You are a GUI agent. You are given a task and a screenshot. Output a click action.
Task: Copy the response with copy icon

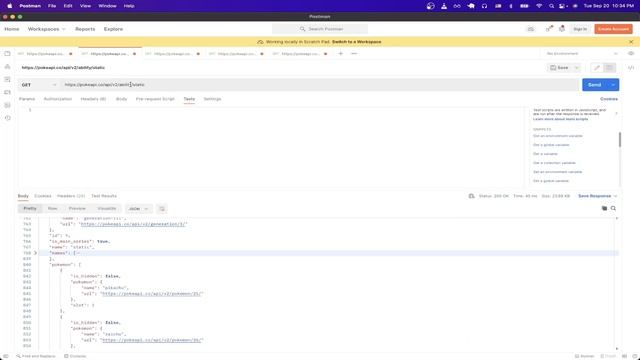click(604, 208)
